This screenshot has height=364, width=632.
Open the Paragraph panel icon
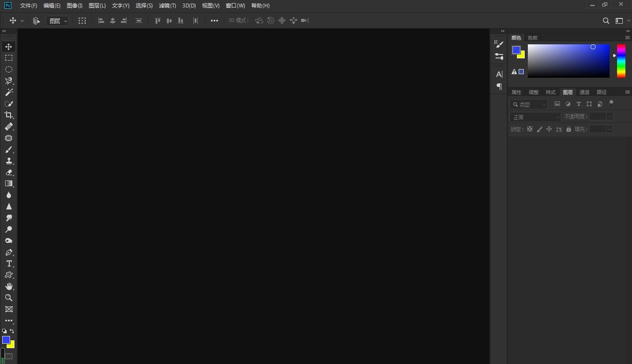point(499,86)
